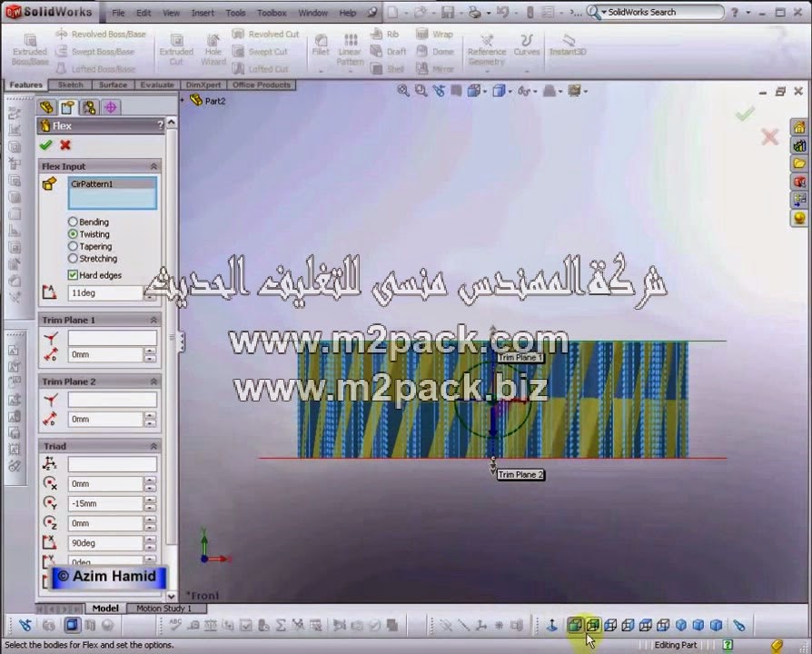Image resolution: width=812 pixels, height=654 pixels.
Task: Open the Insert menu
Action: tap(203, 13)
